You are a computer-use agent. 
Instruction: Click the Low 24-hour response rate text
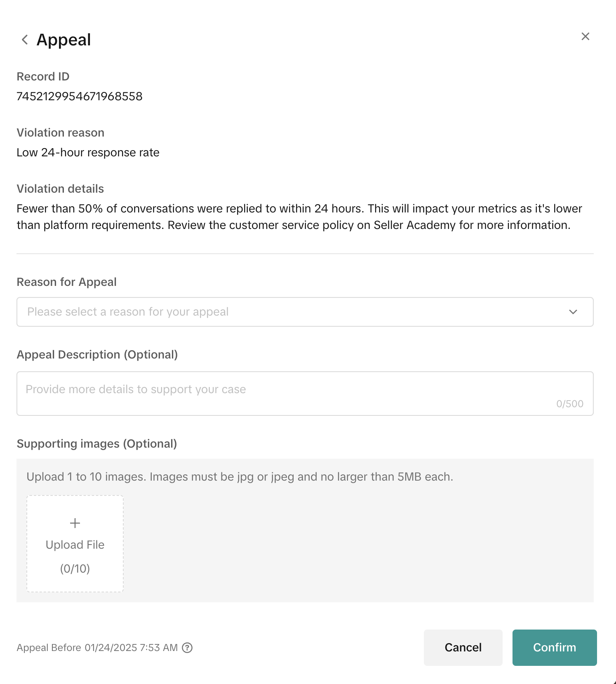click(x=88, y=153)
